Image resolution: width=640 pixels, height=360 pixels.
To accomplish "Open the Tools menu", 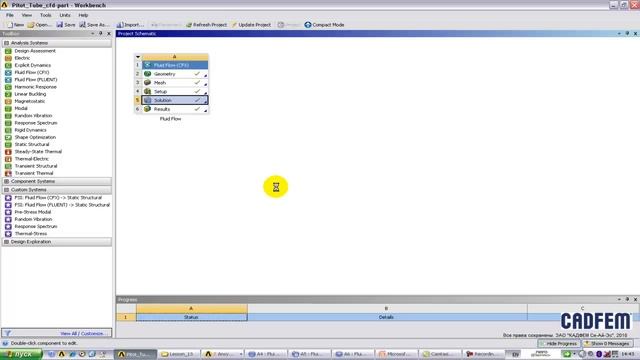I will click(x=45, y=15).
